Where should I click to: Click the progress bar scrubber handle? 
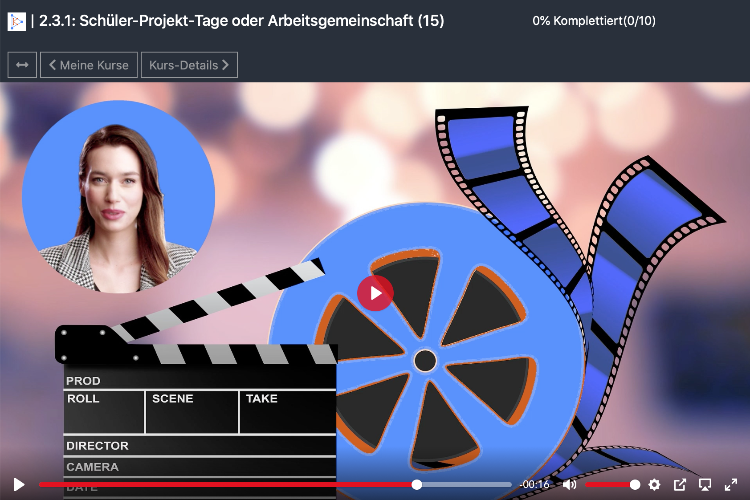tap(417, 485)
